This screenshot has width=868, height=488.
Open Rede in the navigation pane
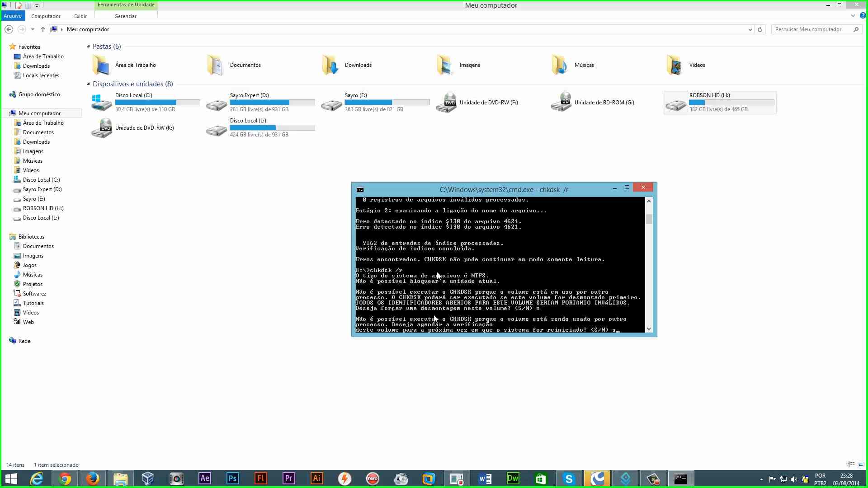(24, 341)
